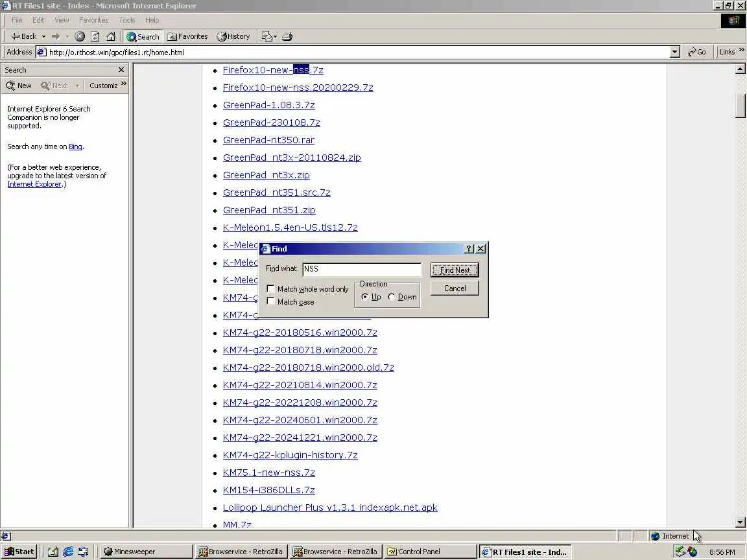Open the View menu
The height and width of the screenshot is (560, 747).
[62, 20]
